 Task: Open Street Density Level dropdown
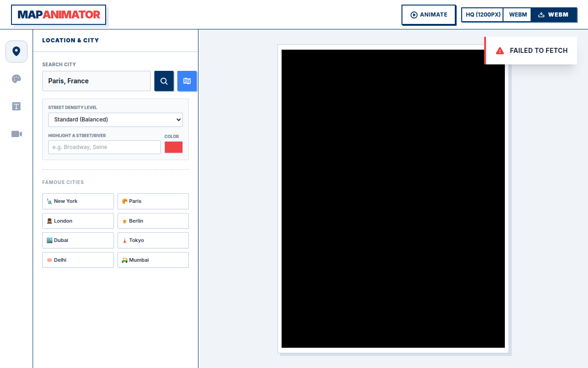point(115,120)
